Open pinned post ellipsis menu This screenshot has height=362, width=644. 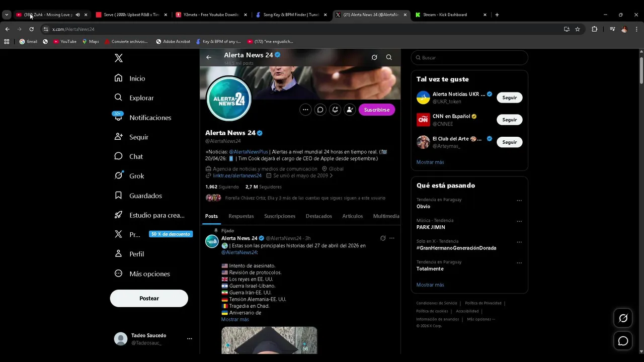pyautogui.click(x=392, y=238)
